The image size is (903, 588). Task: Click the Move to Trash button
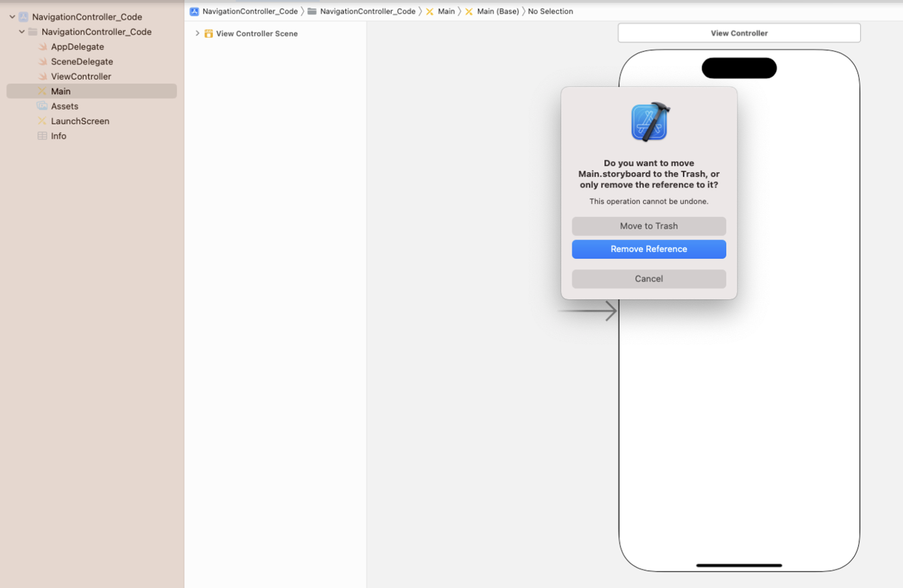click(648, 226)
